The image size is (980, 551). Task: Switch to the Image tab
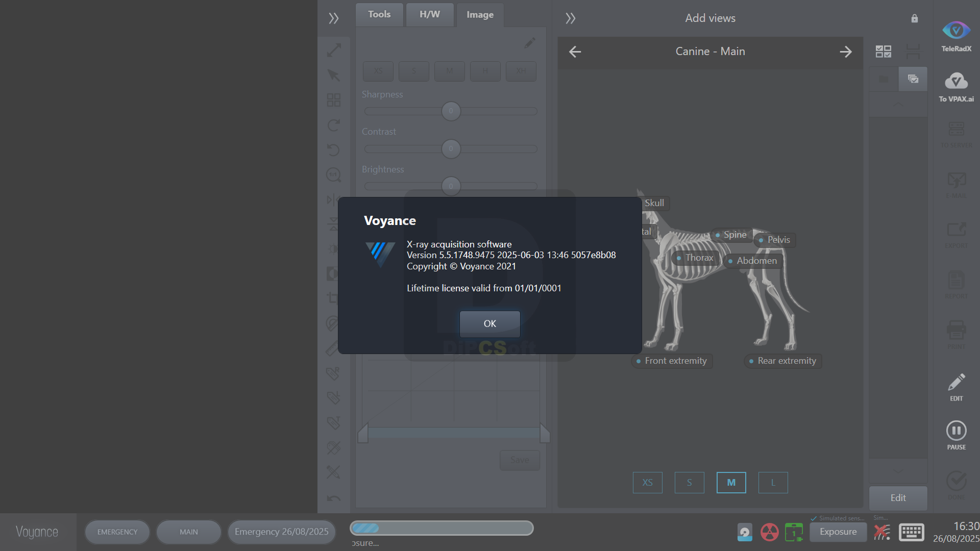[x=480, y=15]
